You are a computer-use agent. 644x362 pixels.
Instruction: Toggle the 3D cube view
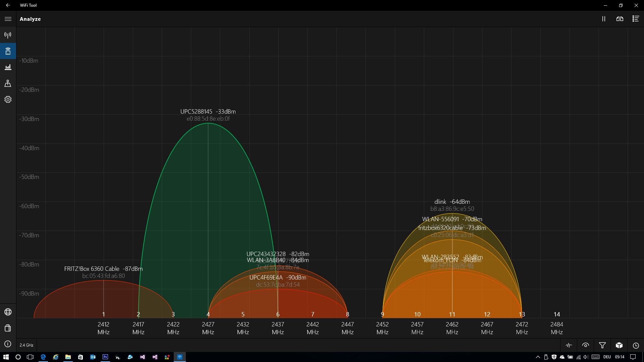point(619,345)
